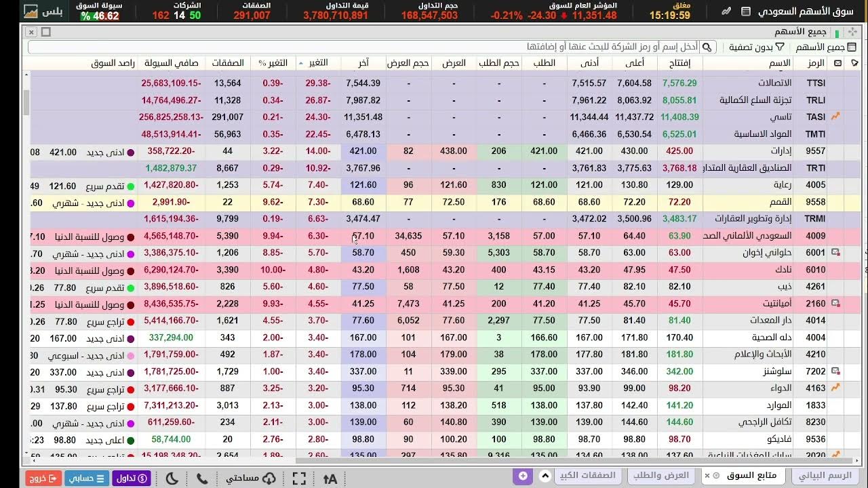The width and height of the screenshot is (868, 488).
Task: Open the Pulse logo menu
Action: click(43, 12)
